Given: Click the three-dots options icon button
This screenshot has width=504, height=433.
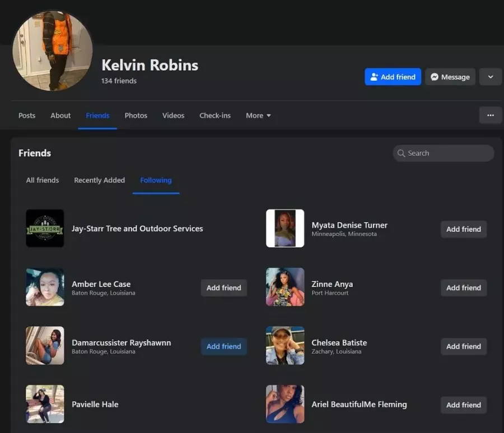Looking at the screenshot, I should click(x=490, y=115).
